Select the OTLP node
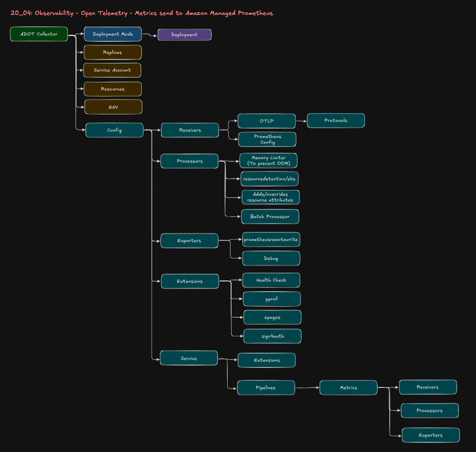 [x=266, y=121]
